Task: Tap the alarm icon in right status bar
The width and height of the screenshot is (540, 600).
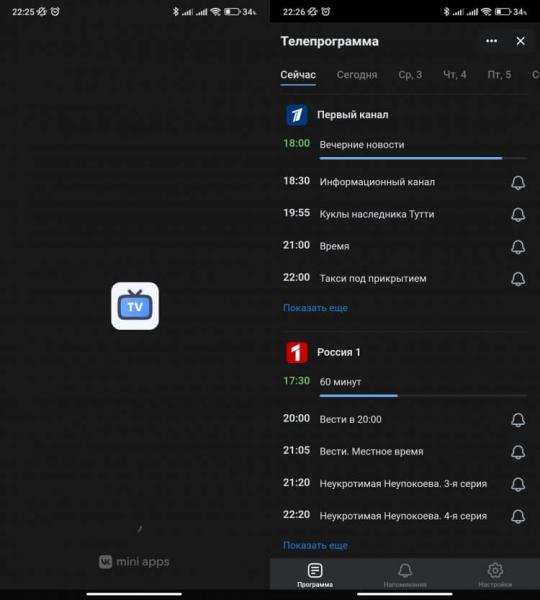Action: pos(326,12)
